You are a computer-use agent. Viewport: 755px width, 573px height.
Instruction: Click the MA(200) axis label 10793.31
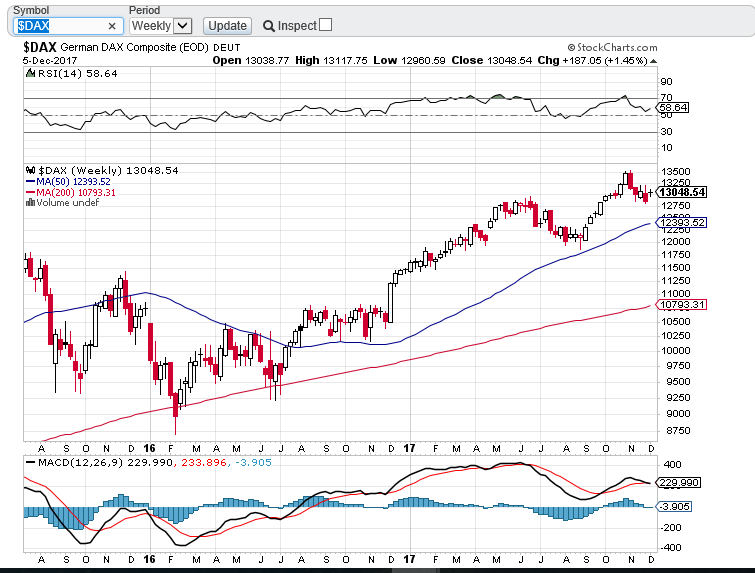click(x=682, y=304)
